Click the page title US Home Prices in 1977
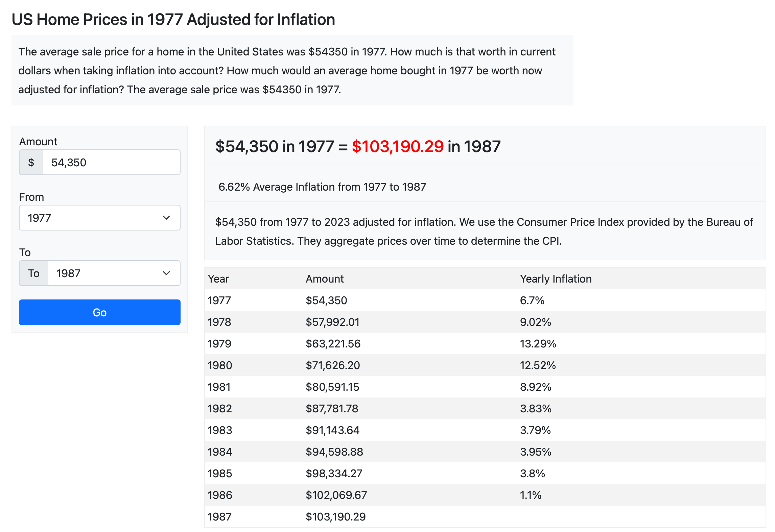Viewport: 775px width, 532px height. (x=173, y=19)
